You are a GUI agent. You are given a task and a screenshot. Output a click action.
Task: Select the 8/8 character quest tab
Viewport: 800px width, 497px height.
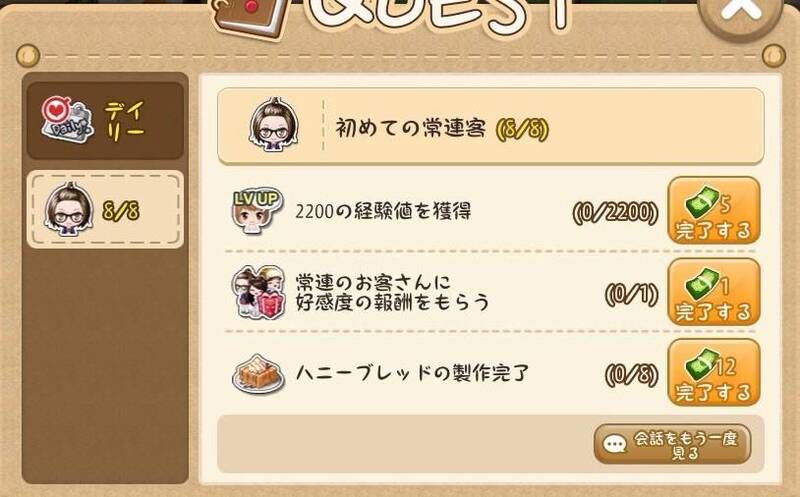point(105,209)
